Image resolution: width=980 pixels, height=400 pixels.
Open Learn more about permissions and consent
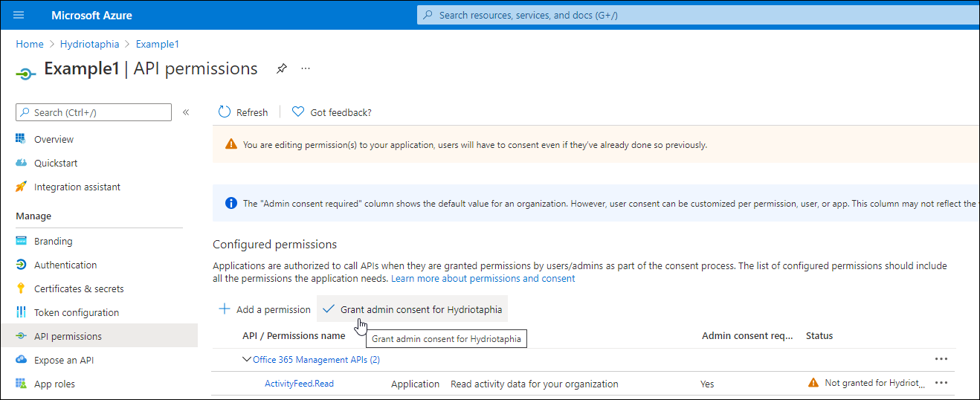[483, 279]
